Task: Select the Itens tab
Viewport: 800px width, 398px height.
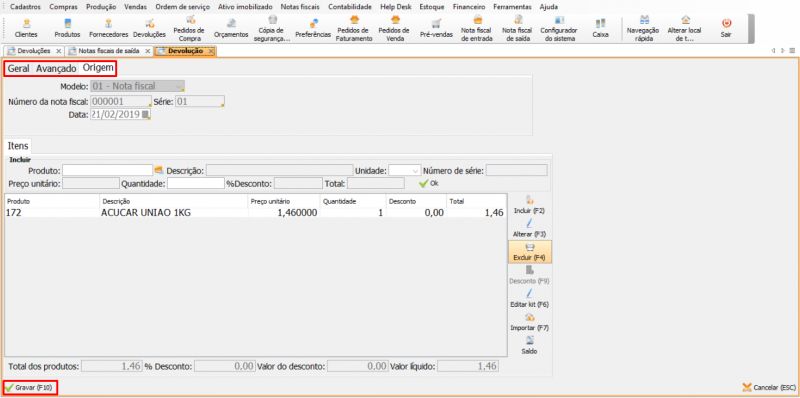Action: [18, 145]
